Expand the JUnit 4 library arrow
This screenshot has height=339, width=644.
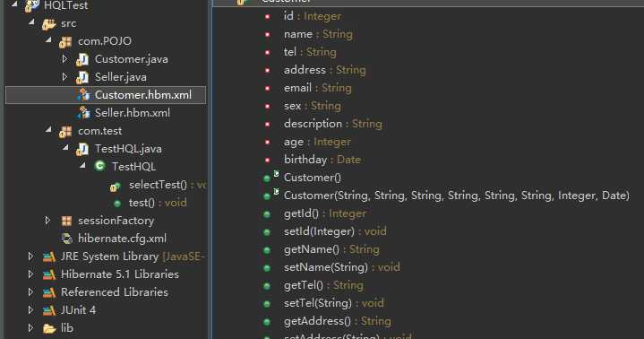(x=30, y=309)
